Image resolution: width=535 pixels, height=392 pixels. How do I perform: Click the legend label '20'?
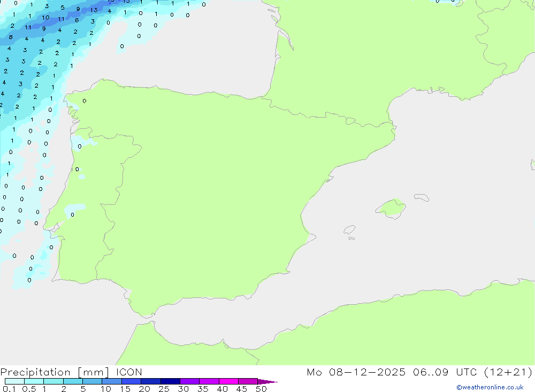coord(144,389)
